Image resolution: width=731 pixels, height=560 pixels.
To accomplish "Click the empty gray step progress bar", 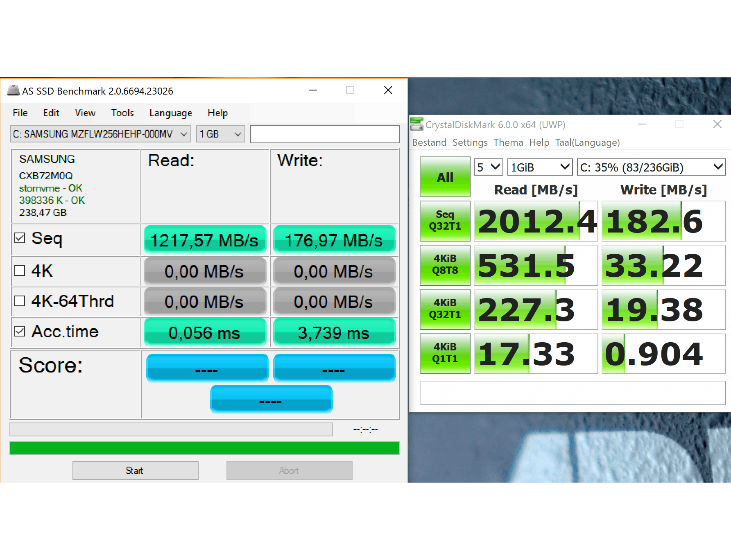I will tap(171, 429).
